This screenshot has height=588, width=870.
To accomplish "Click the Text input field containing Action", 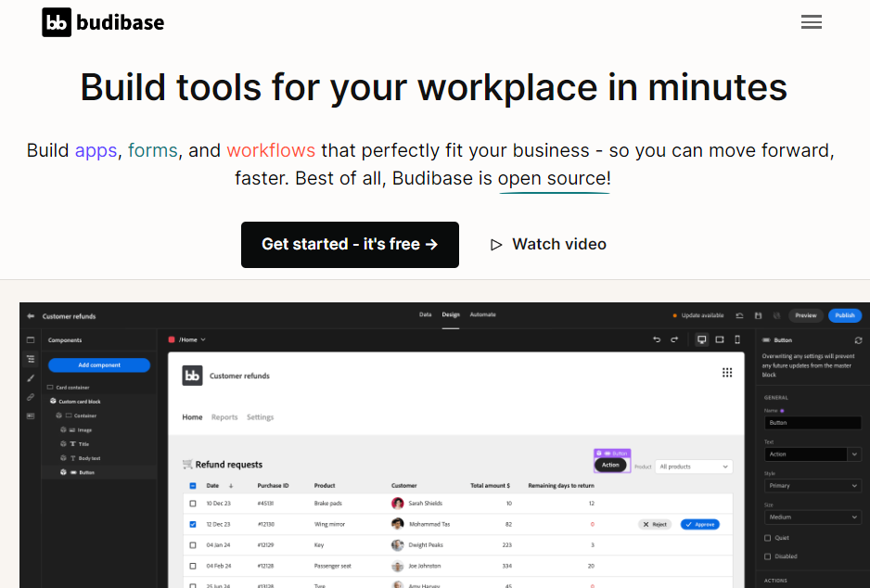I will [806, 454].
